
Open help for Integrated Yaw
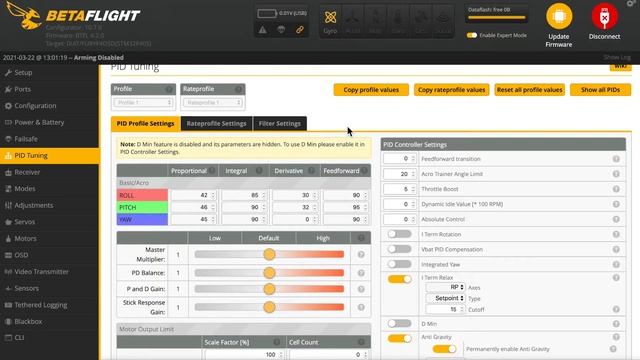[616, 264]
